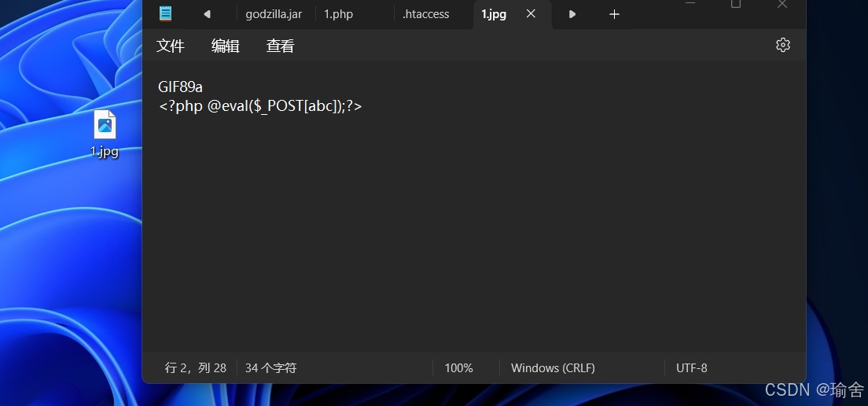Click Windows (CRLF) line ending indicator

[553, 367]
